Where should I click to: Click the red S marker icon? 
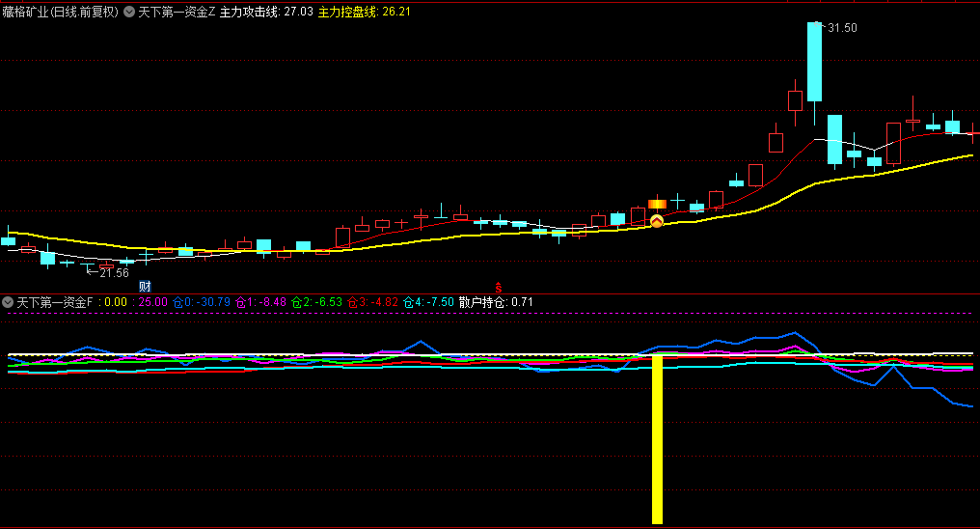point(498,288)
